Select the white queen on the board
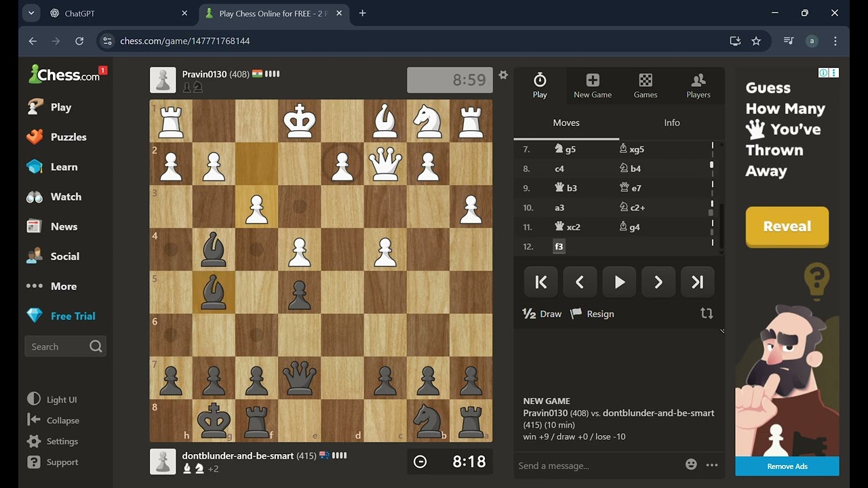 tap(385, 164)
